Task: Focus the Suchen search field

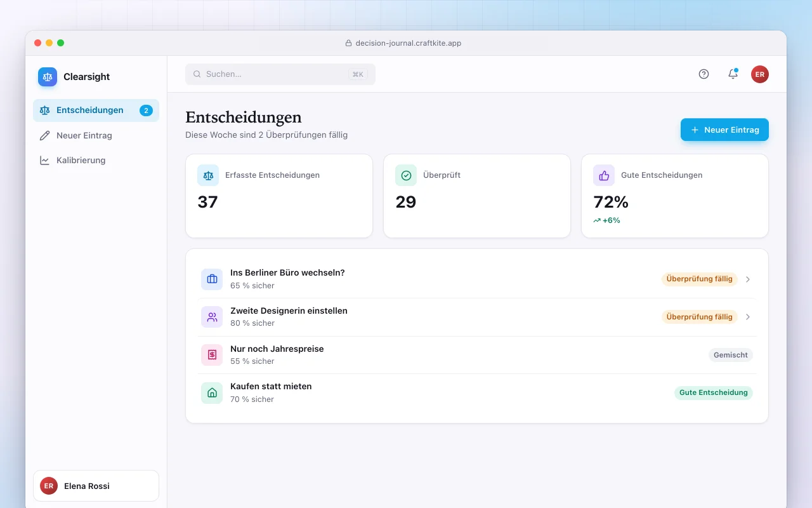Action: (x=280, y=74)
